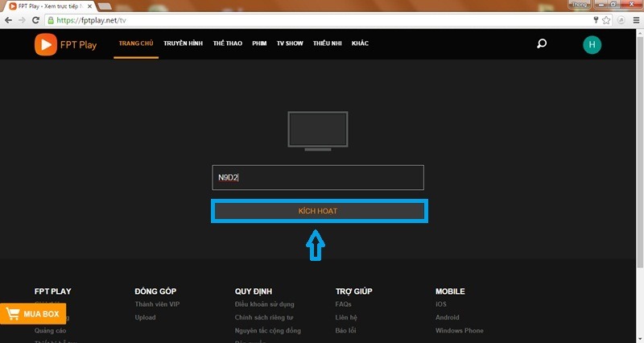Go to the TRANG CHỦ menu item
The height and width of the screenshot is (343, 644).
click(x=135, y=43)
